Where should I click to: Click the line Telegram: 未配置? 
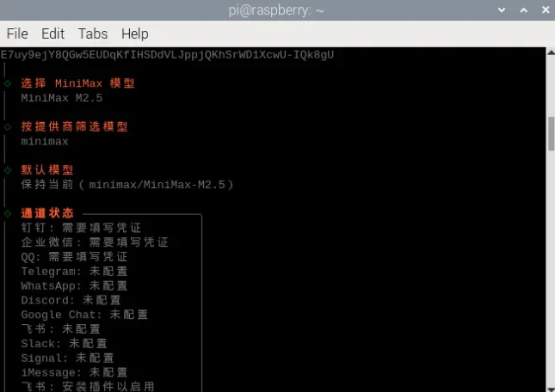[74, 271]
